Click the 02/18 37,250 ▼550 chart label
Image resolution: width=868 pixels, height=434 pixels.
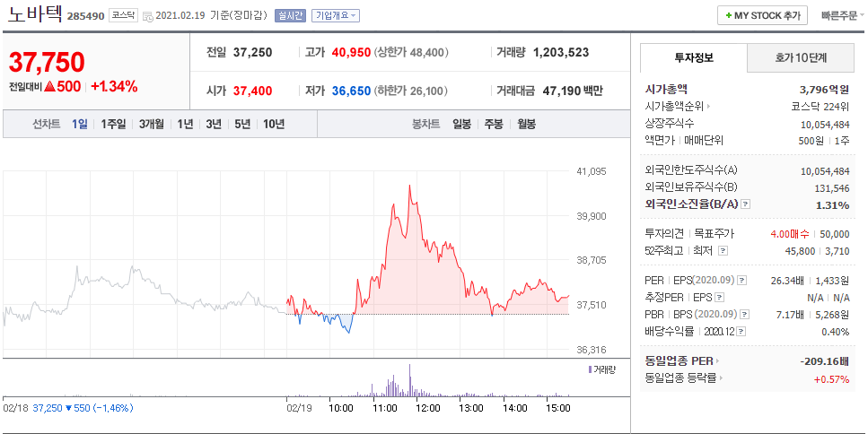(68, 408)
